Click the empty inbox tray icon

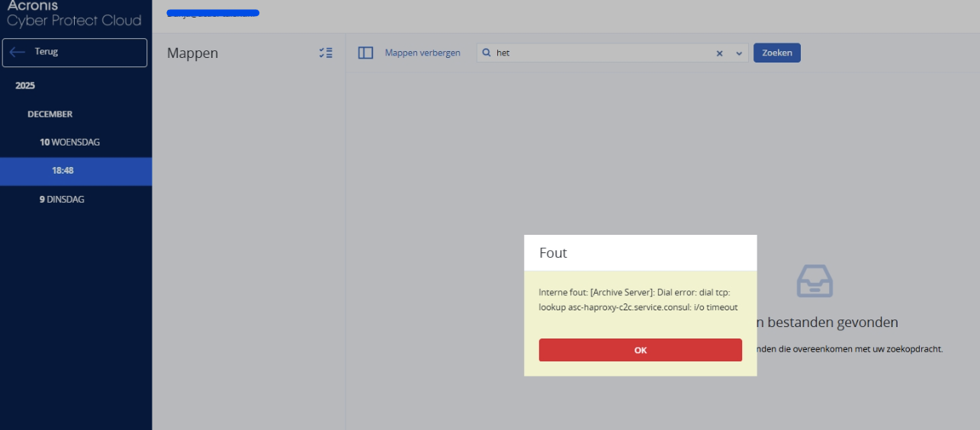click(815, 281)
